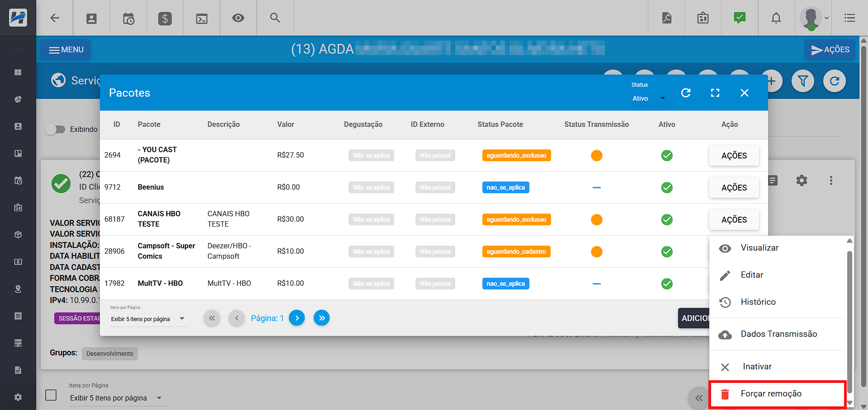Open the contact card icon in top toolbar
868x410 pixels.
click(x=91, y=18)
